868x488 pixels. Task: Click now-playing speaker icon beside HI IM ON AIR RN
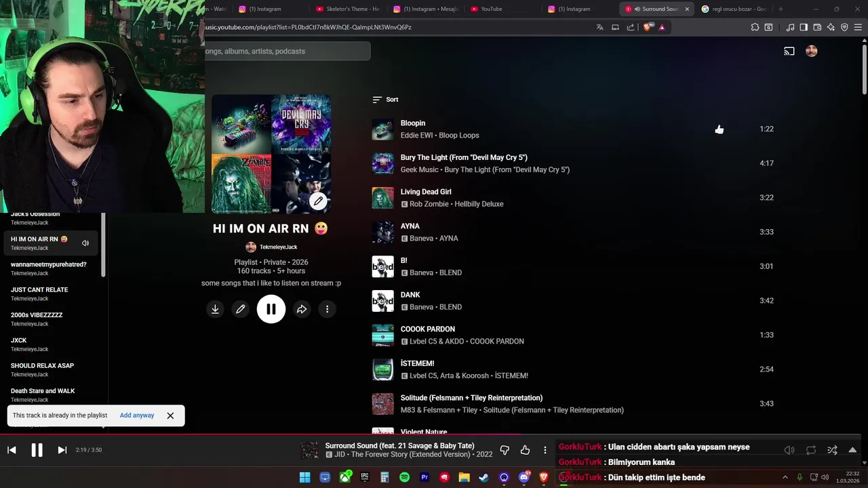[85, 243]
